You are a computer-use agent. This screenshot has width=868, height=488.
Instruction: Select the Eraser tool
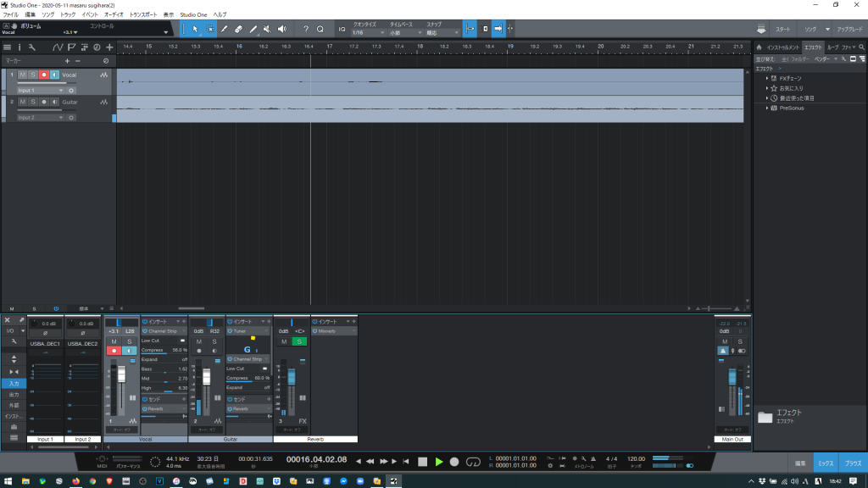(238, 29)
